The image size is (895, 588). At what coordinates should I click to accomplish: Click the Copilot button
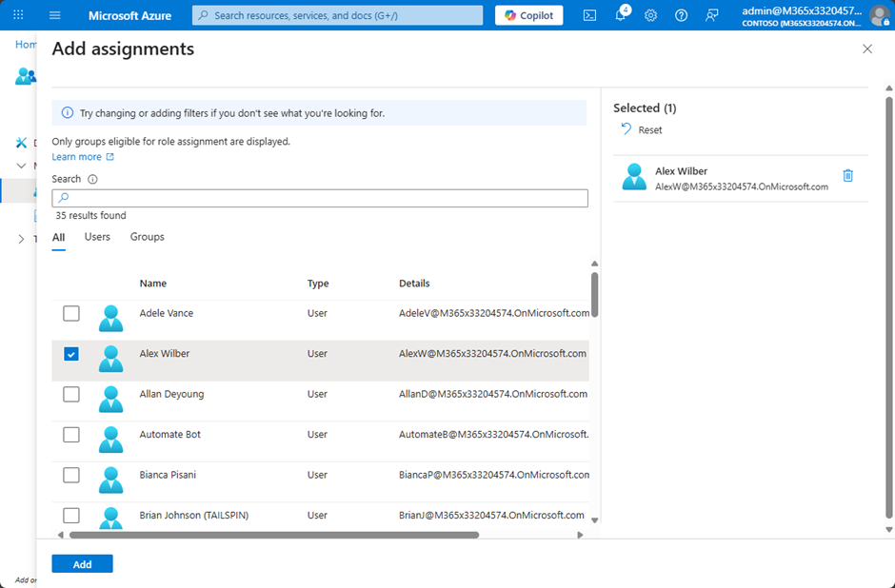pos(528,15)
